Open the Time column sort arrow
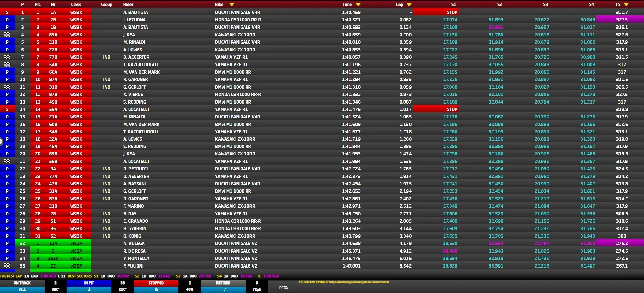 (x=358, y=4)
